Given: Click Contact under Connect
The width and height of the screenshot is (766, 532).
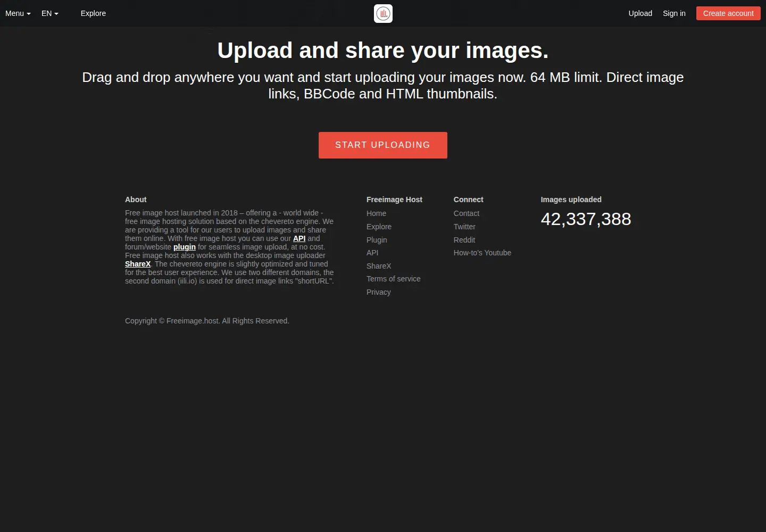Looking at the screenshot, I should click(467, 213).
